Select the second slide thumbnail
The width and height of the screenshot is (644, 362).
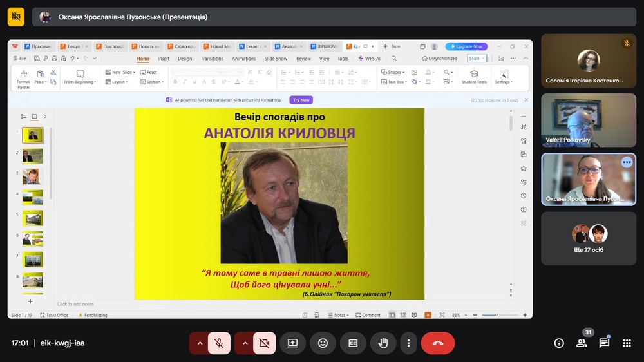pos(32,155)
